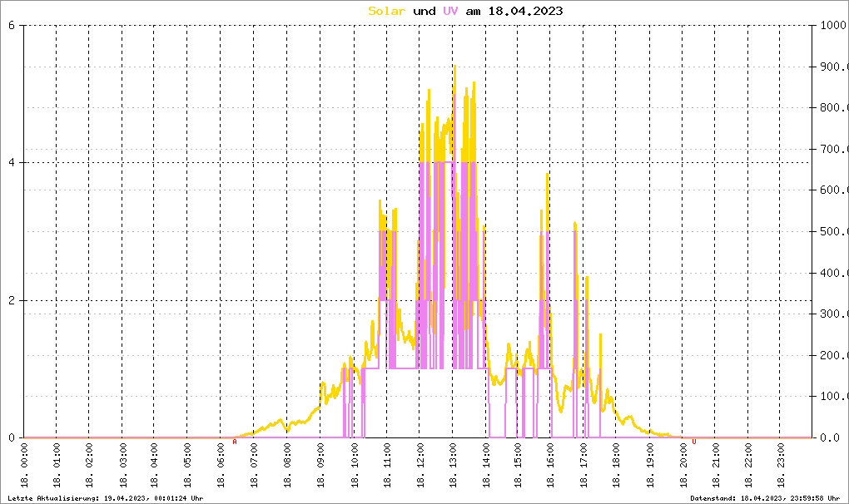Click the left axis value 4
The image size is (849, 504).
[11, 163]
